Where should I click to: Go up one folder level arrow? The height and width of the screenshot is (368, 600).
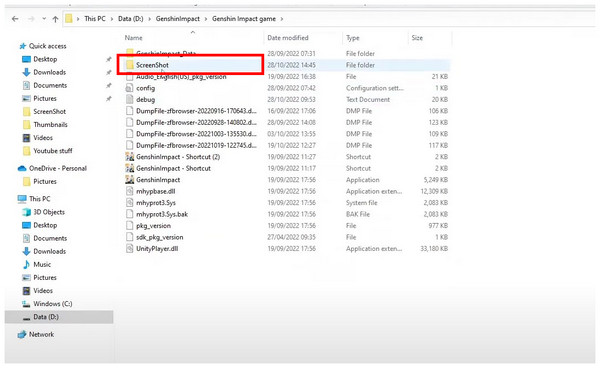(55, 19)
